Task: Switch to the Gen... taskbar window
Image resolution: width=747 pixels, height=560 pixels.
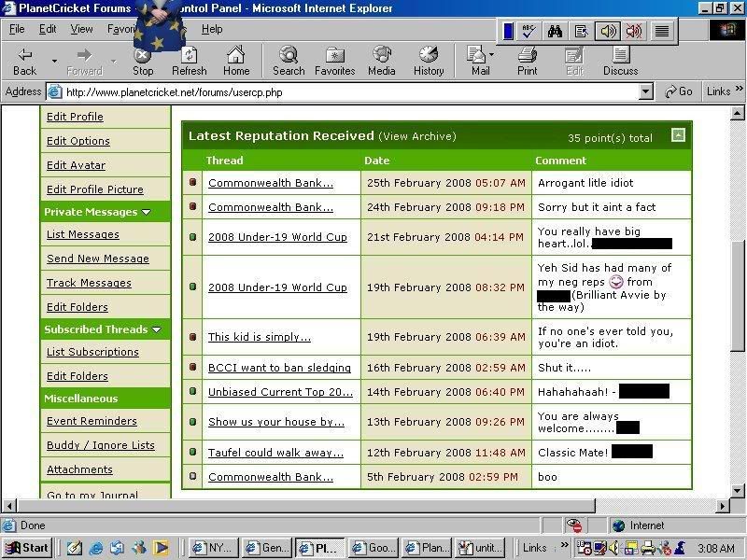Action: [x=267, y=548]
